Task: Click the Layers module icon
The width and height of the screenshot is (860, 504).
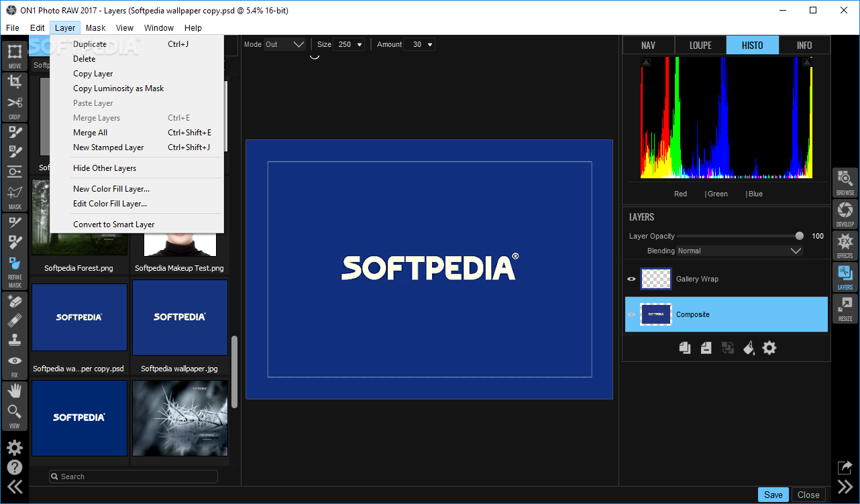Action: click(845, 277)
